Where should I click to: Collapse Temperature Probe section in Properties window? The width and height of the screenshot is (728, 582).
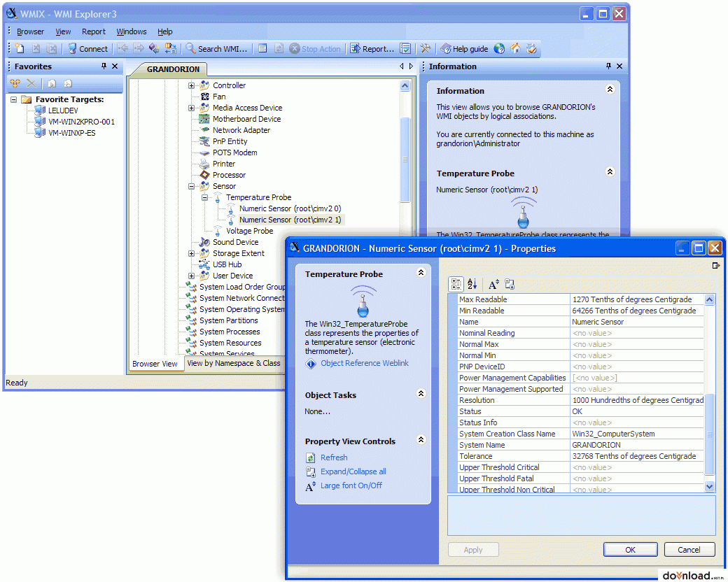pyautogui.click(x=421, y=272)
